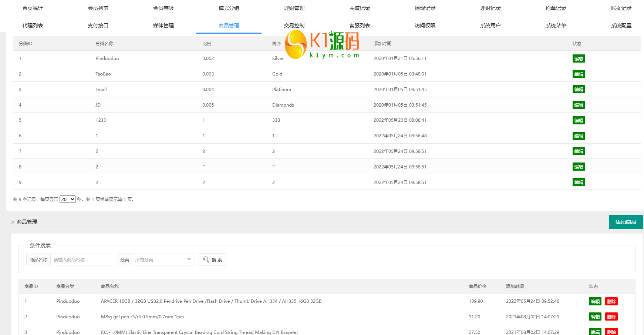Open the 分类 所有分类 dropdown

(163, 259)
